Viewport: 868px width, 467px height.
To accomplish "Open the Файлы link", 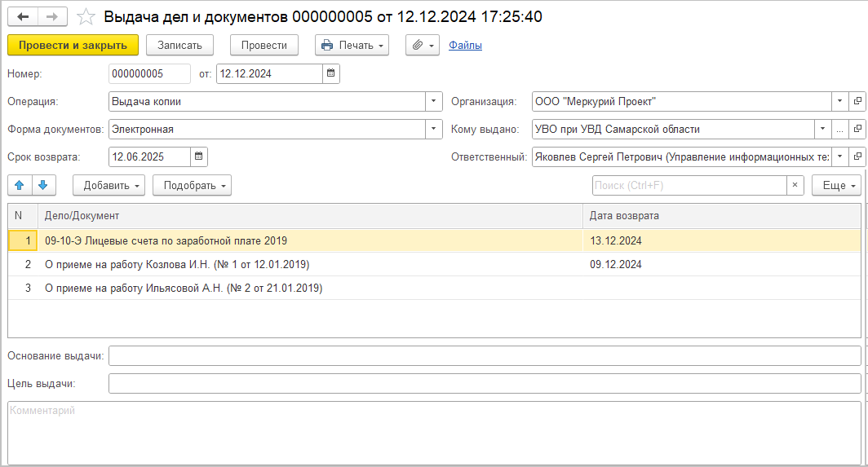I will 465,46.
